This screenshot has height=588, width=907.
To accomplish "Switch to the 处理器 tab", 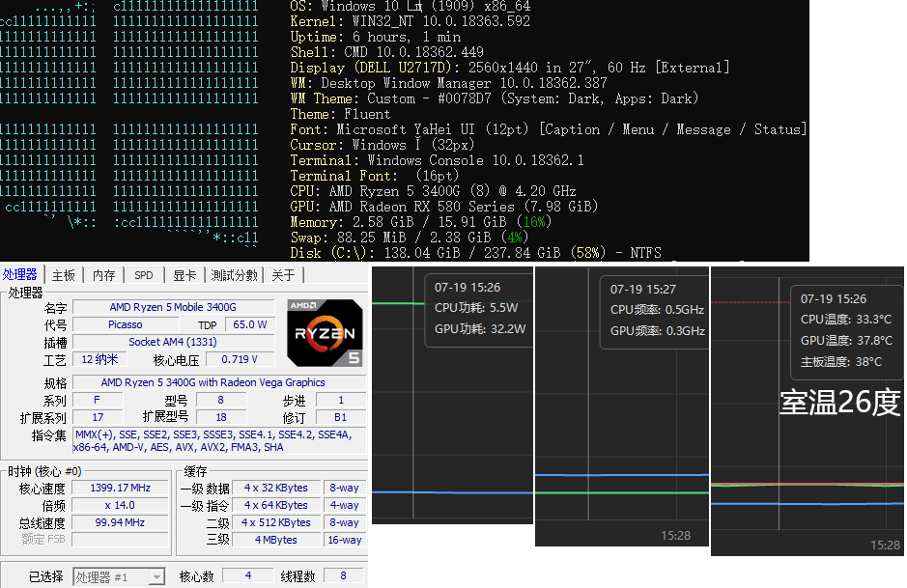I will tap(20, 274).
